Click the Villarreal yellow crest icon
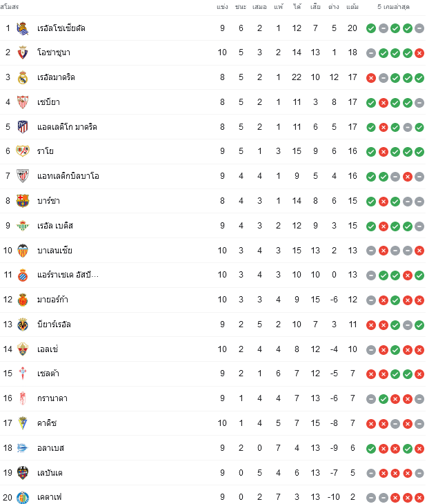The height and width of the screenshot is (504, 427). [x=23, y=324]
